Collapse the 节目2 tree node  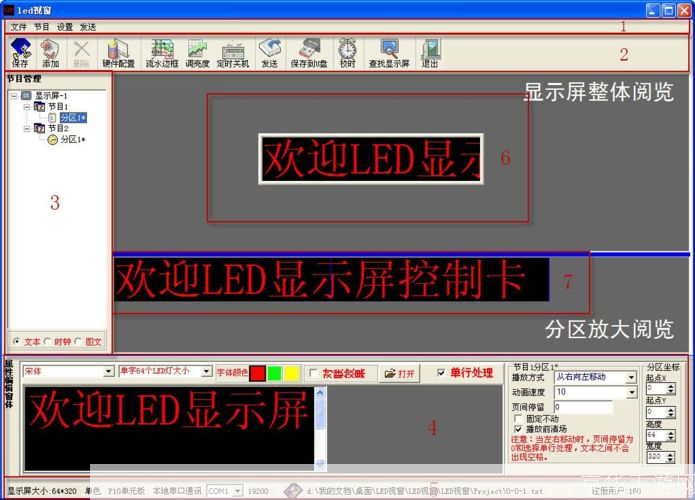27,129
